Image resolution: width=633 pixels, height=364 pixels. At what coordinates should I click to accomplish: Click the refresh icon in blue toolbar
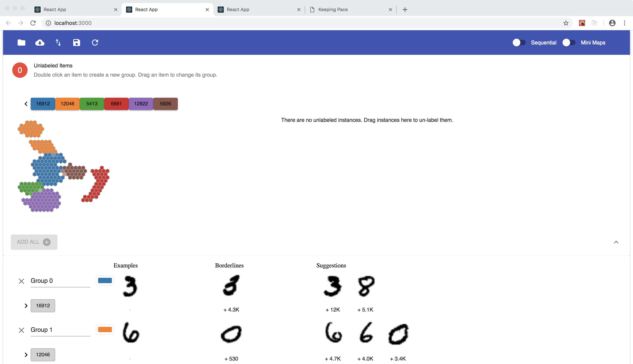[95, 43]
